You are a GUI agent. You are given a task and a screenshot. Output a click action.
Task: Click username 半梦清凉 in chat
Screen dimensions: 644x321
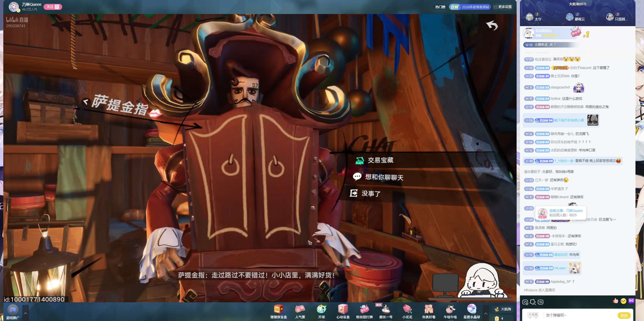point(557,189)
